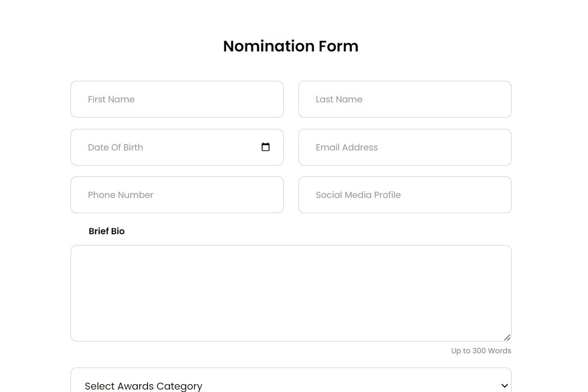The image size is (588, 392).
Task: Click the Nomination Form heading
Action: click(291, 46)
